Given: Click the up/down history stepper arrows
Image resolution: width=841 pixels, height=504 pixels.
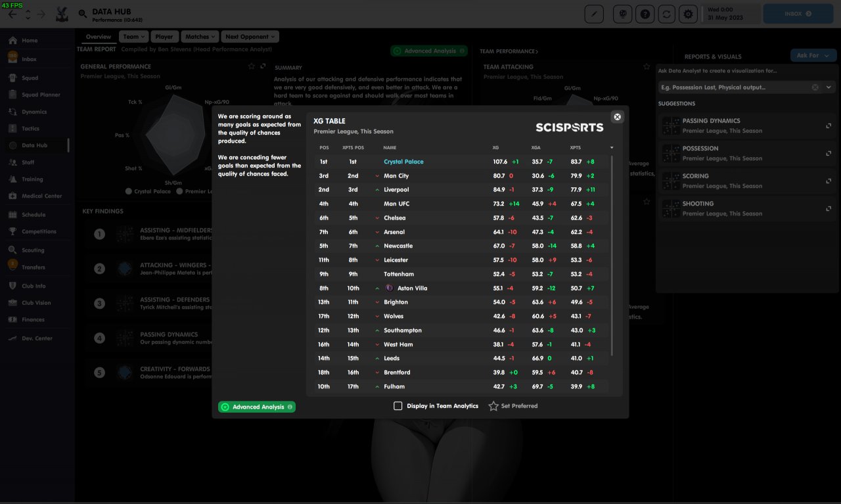Looking at the screenshot, I should (27, 14).
